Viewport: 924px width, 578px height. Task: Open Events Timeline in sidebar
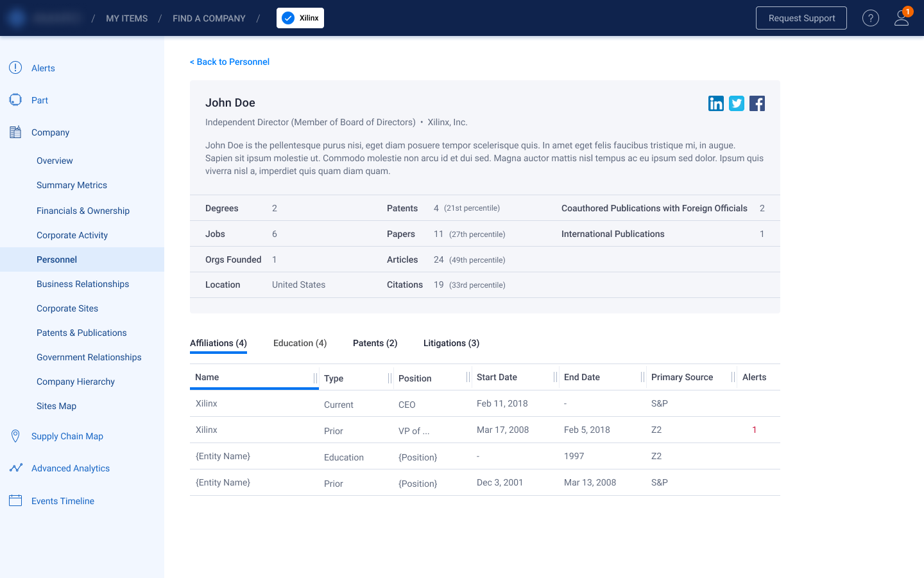63,501
